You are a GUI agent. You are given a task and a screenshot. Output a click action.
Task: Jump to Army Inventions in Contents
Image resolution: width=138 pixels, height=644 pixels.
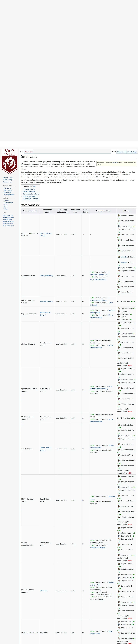pos(29,189)
